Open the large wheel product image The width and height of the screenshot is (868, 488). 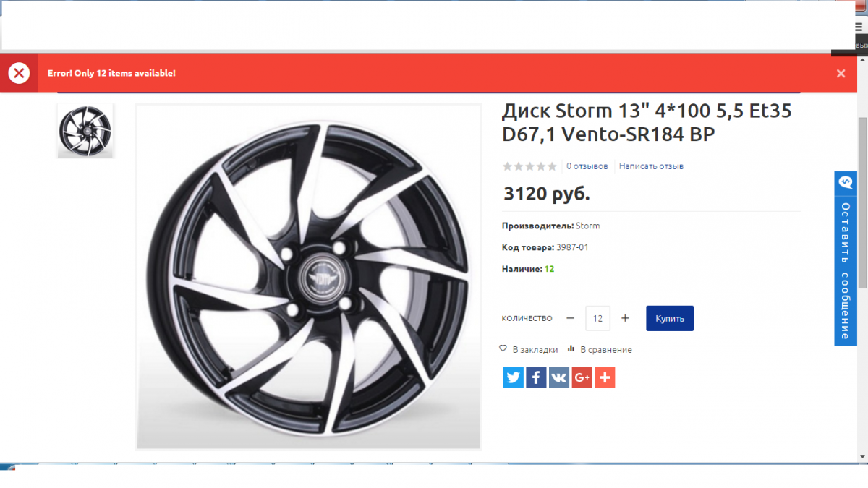click(309, 277)
